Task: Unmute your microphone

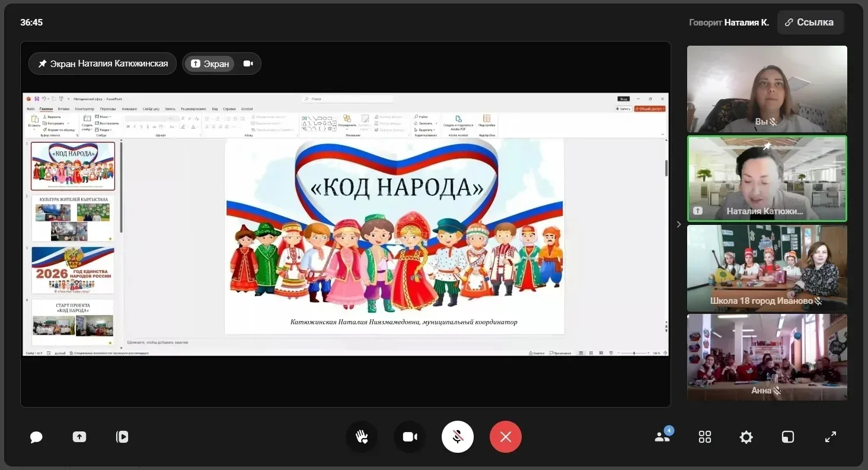Action: (458, 437)
